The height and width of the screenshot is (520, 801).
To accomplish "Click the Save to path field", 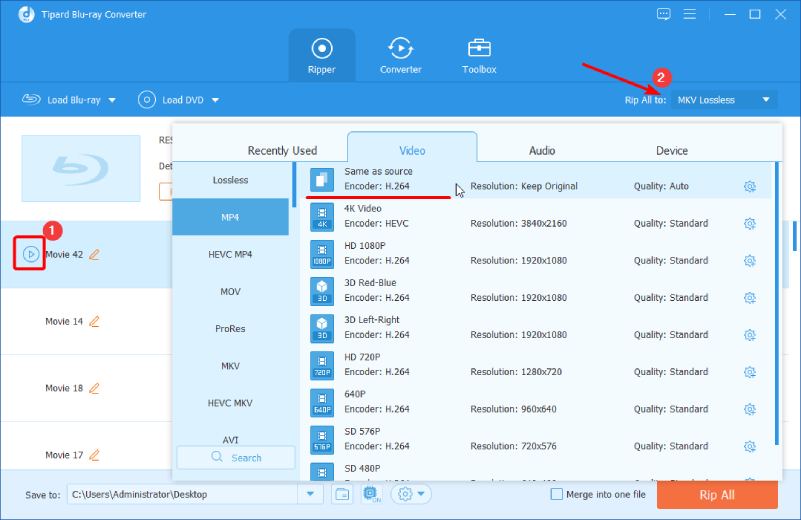I will click(182, 494).
